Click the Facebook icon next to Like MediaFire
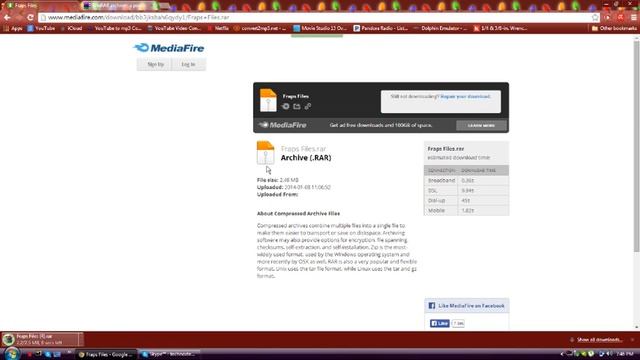 pyautogui.click(x=431, y=306)
